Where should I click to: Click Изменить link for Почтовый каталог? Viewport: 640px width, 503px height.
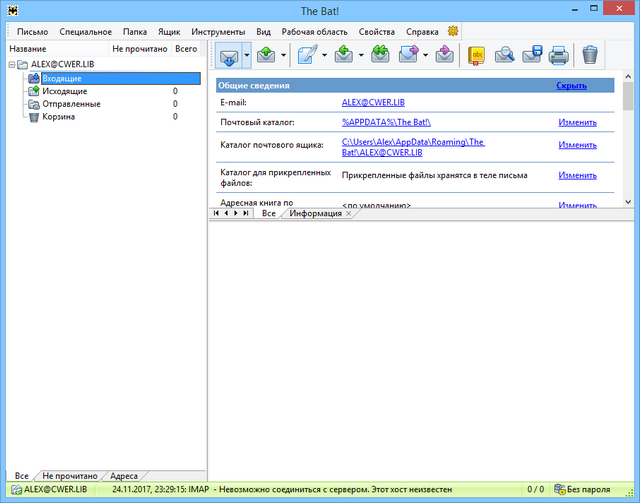pos(577,123)
